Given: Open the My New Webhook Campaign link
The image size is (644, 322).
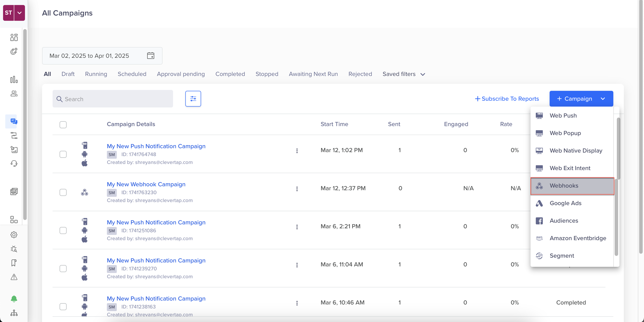Looking at the screenshot, I should 146,184.
